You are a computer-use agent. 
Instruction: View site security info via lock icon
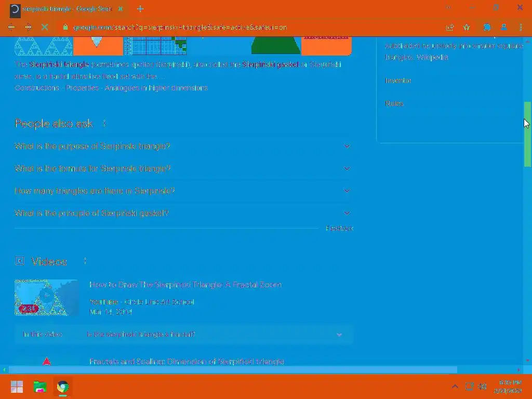[65, 27]
